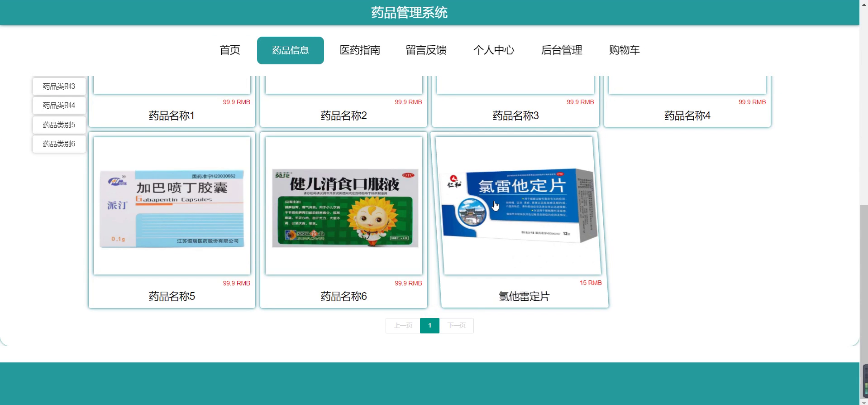
Task: Click the 药品名称5 title
Action: (x=172, y=297)
